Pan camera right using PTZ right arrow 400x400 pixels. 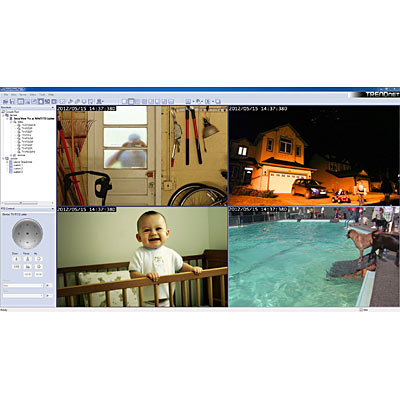coord(37,233)
